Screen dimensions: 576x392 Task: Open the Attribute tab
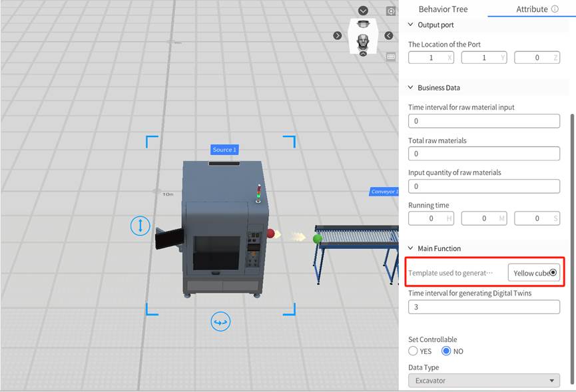click(x=531, y=9)
